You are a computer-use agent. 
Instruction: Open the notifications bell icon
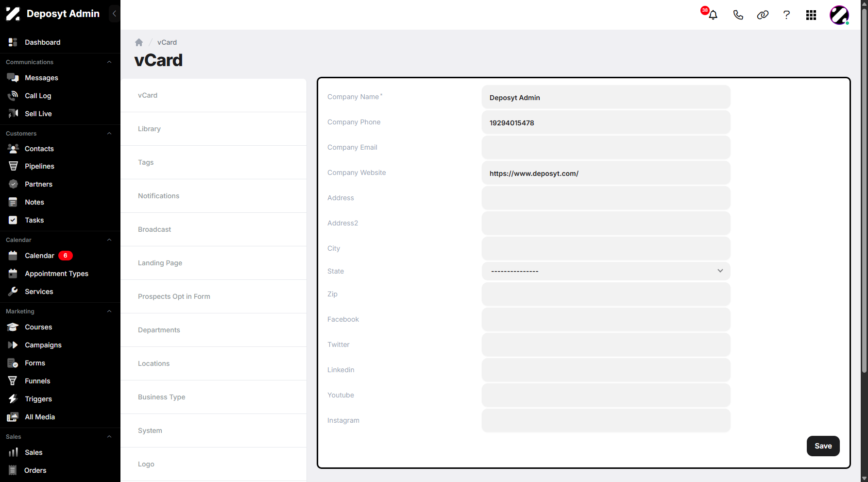coord(713,15)
